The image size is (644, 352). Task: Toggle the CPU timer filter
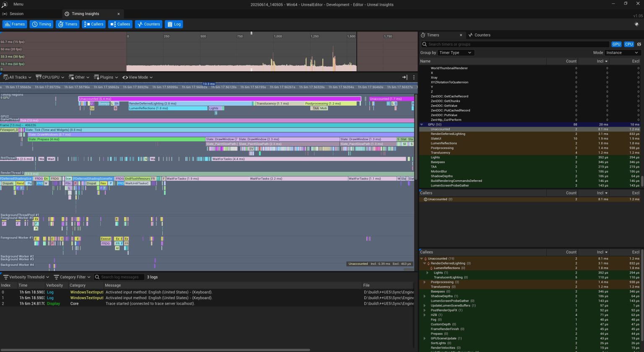(x=629, y=44)
